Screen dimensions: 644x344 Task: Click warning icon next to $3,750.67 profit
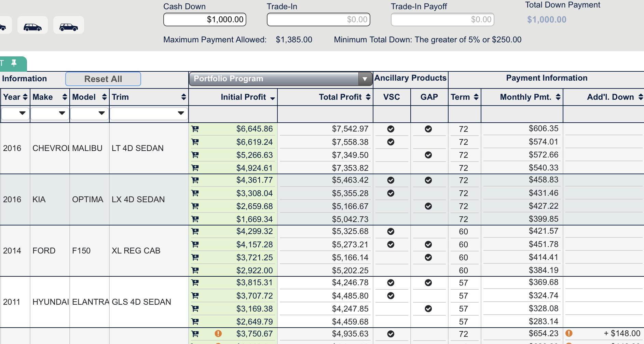(218, 333)
